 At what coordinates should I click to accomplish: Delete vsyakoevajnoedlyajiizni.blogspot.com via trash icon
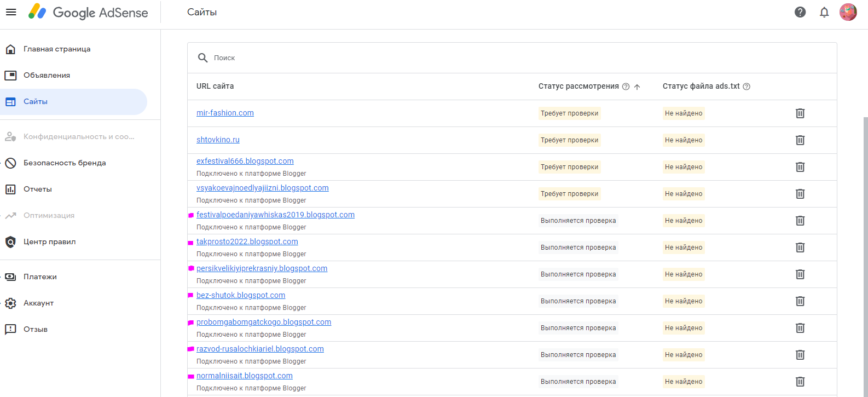tap(800, 194)
